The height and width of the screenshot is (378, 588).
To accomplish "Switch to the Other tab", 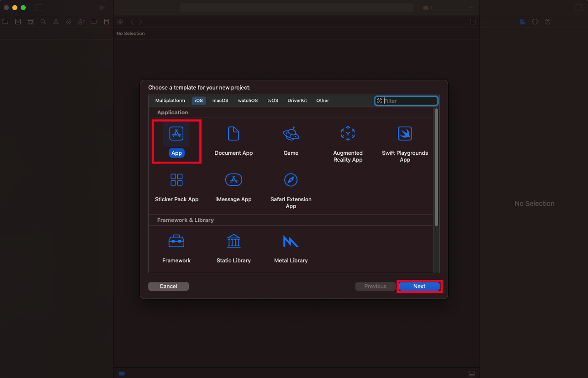I will pos(322,101).
